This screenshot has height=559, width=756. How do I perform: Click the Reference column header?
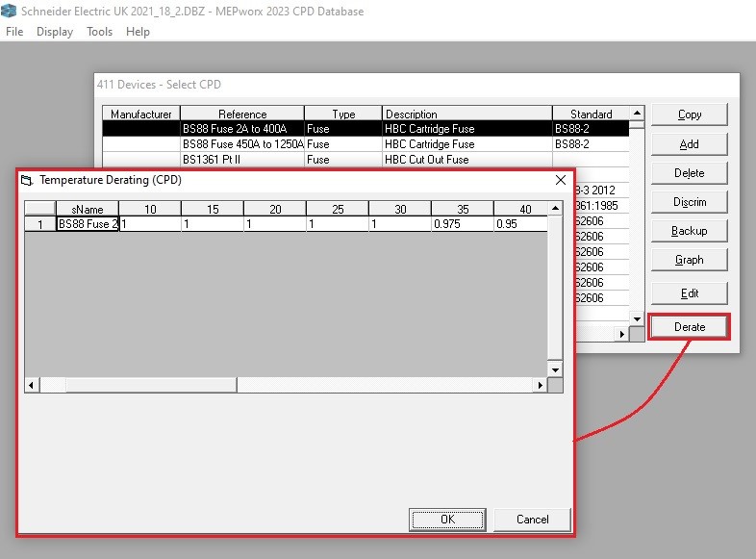pos(242,114)
